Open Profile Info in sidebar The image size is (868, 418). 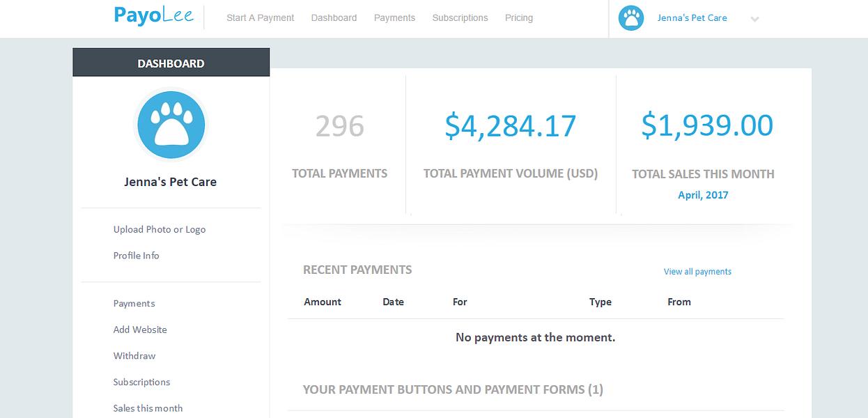tap(137, 256)
